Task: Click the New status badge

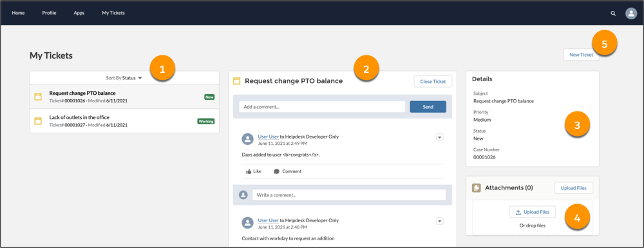Action: point(209,97)
